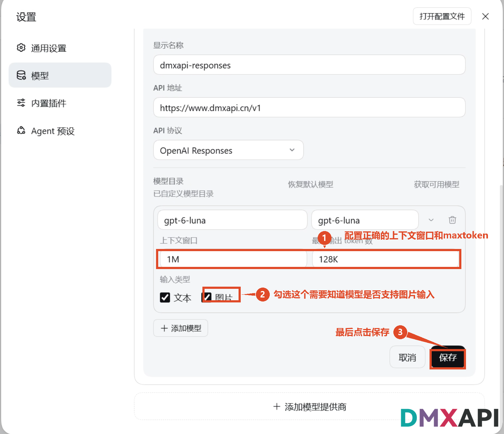Click the 恢复默认模型 link
This screenshot has height=434, width=504.
(311, 184)
